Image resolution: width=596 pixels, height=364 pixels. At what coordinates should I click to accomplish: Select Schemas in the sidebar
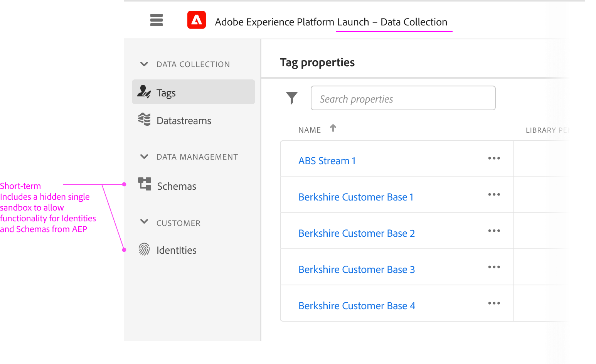tap(177, 187)
